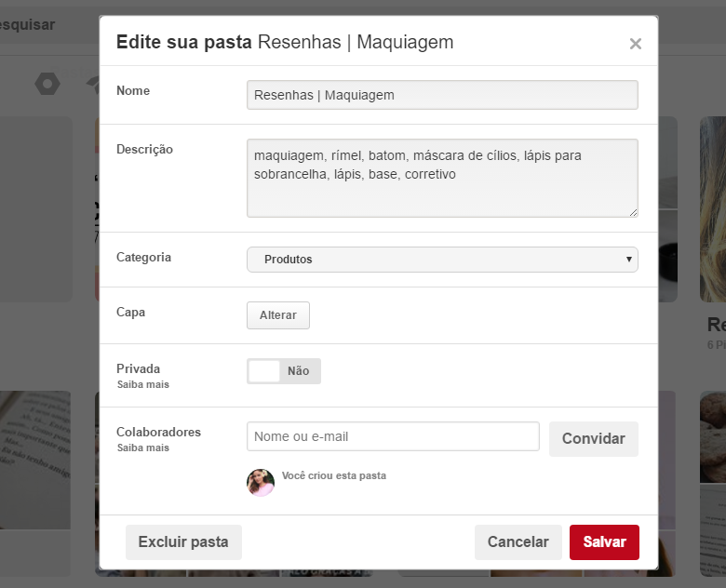726x588 pixels.
Task: Close the Edite sua pasta dialog
Action: pyautogui.click(x=635, y=44)
